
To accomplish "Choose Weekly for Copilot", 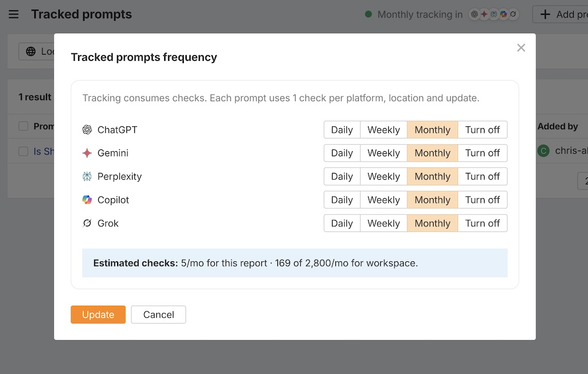I will (x=384, y=200).
